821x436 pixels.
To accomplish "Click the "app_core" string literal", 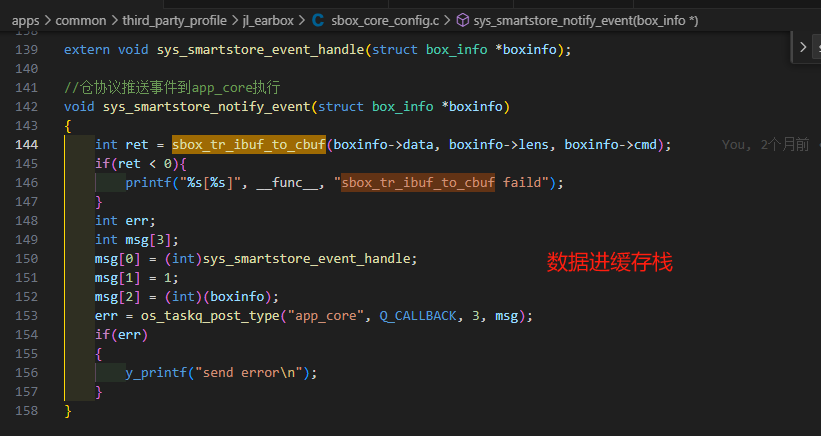I will (326, 316).
